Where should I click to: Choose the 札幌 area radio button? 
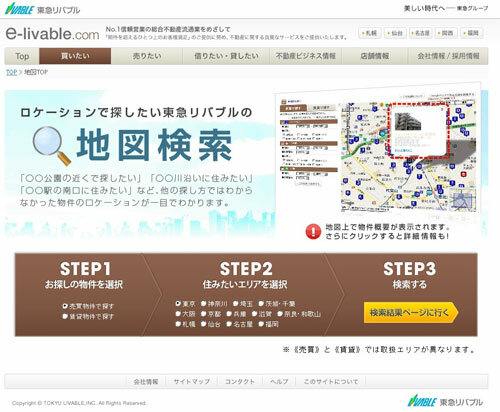(178, 324)
